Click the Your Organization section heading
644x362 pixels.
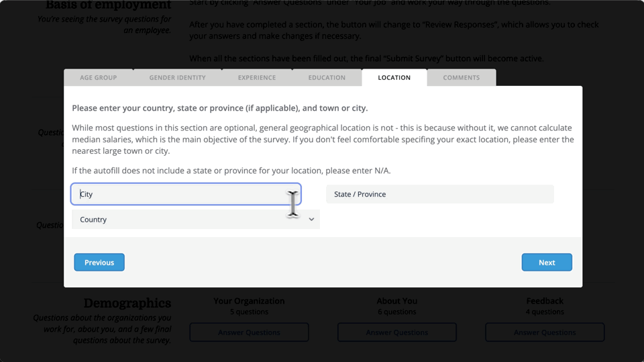249,301
